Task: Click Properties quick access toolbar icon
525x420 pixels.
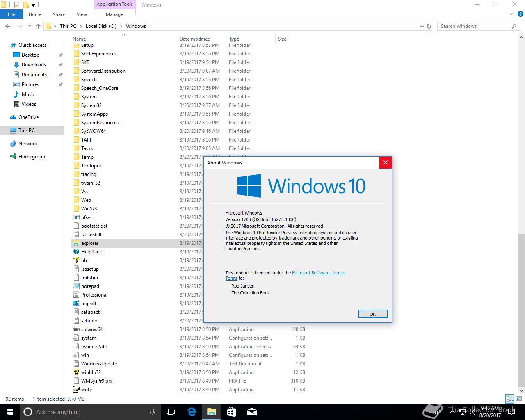Action: click(16, 5)
